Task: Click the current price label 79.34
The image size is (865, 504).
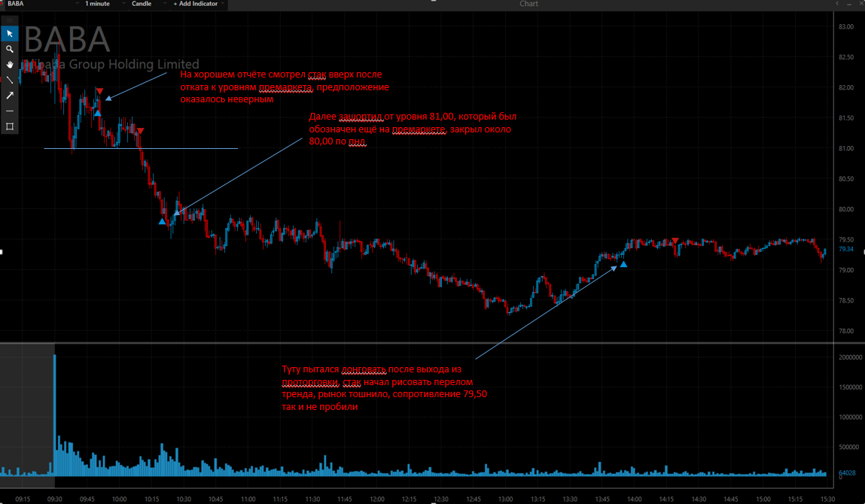Action: 846,249
